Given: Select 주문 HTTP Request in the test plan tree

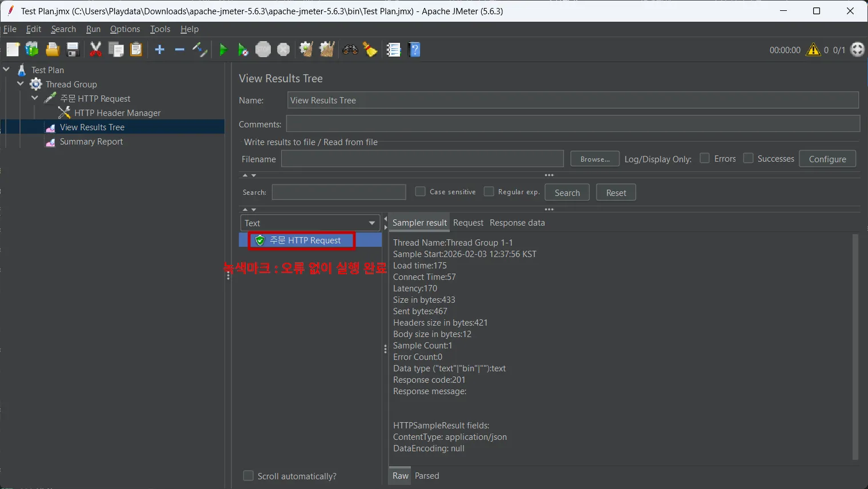Looking at the screenshot, I should point(95,98).
